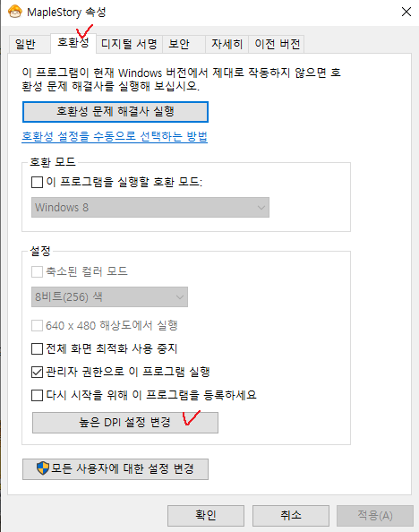Open 호환성 설정을 수동으로 선택하는 방법 link
Screen dimensions: 419x532
tap(115, 136)
